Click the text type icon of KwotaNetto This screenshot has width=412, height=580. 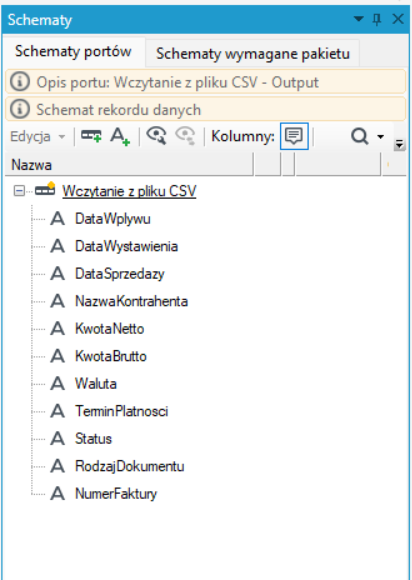pyautogui.click(x=57, y=328)
